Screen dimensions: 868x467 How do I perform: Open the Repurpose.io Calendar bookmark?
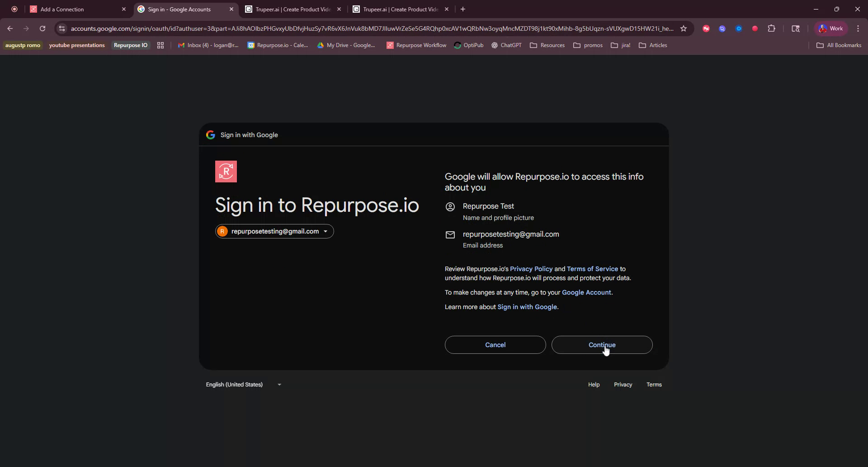[278, 45]
